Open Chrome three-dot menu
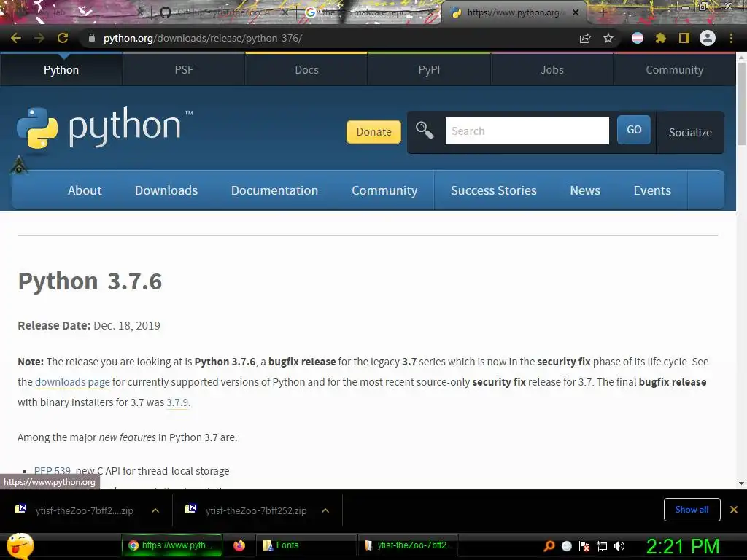Viewport: 747px width, 560px height. coord(731,38)
